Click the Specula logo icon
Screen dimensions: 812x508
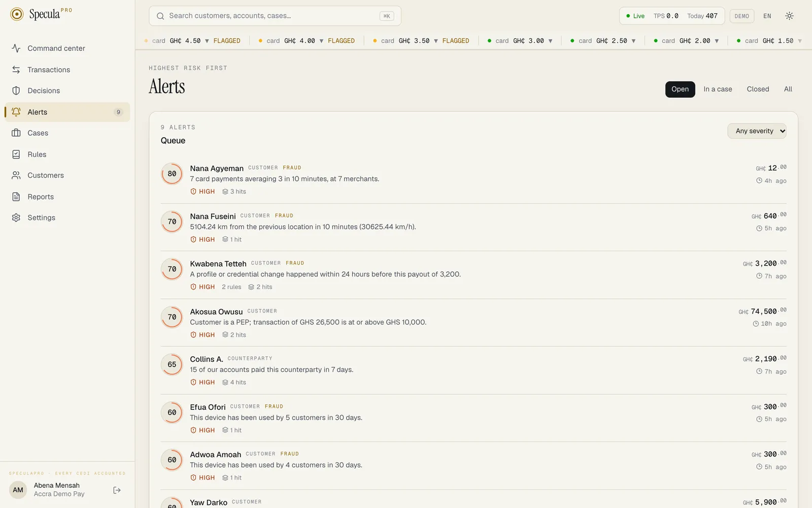(x=17, y=14)
